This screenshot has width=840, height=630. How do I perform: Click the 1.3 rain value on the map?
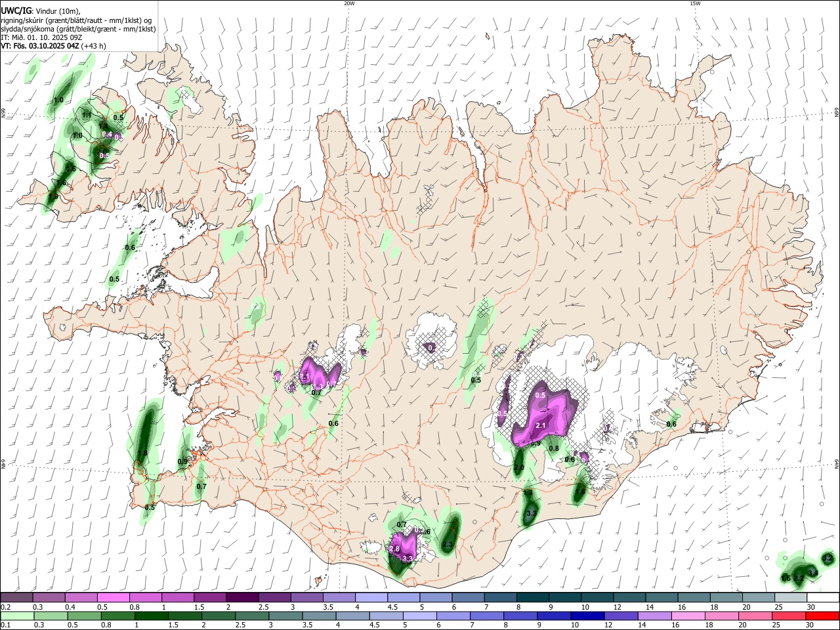tap(528, 492)
